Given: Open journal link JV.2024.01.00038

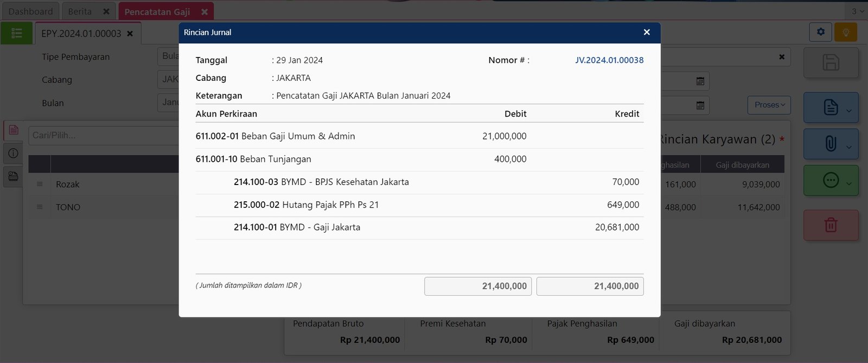Looking at the screenshot, I should [x=609, y=60].
